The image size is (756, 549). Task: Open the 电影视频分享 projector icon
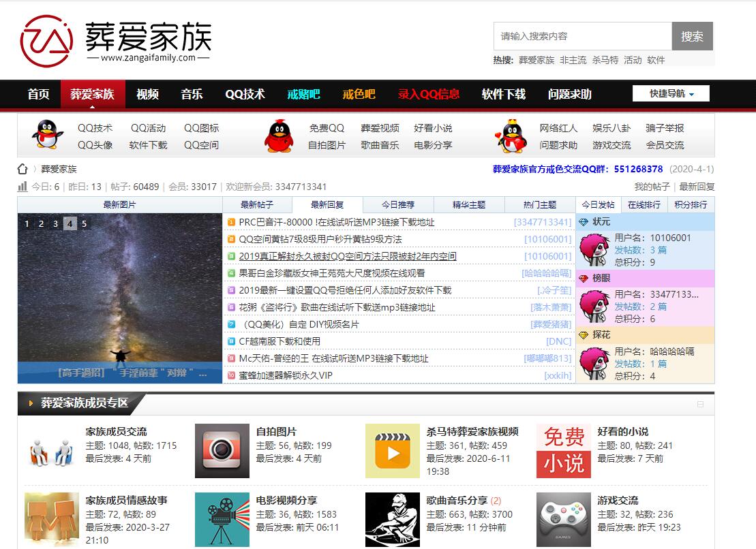[222, 520]
